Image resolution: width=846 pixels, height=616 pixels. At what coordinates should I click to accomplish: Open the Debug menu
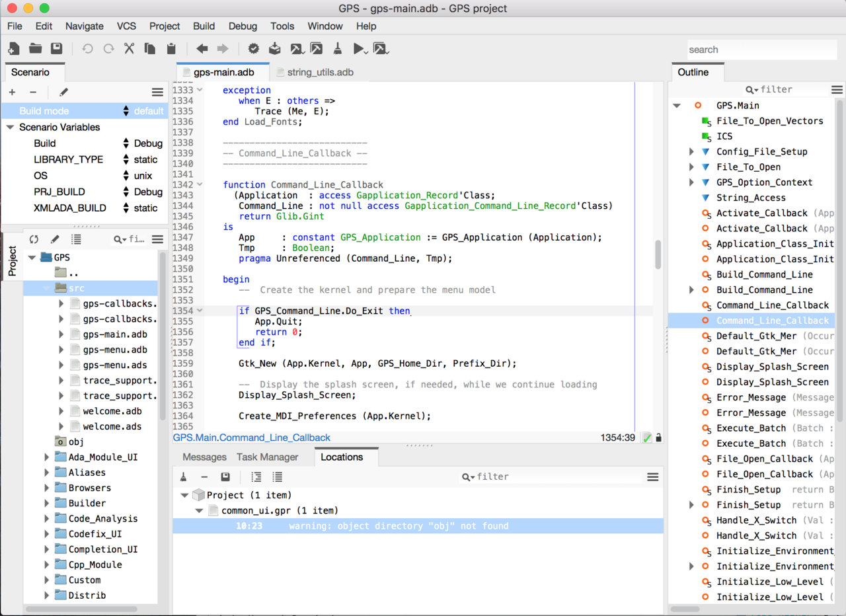tap(243, 26)
